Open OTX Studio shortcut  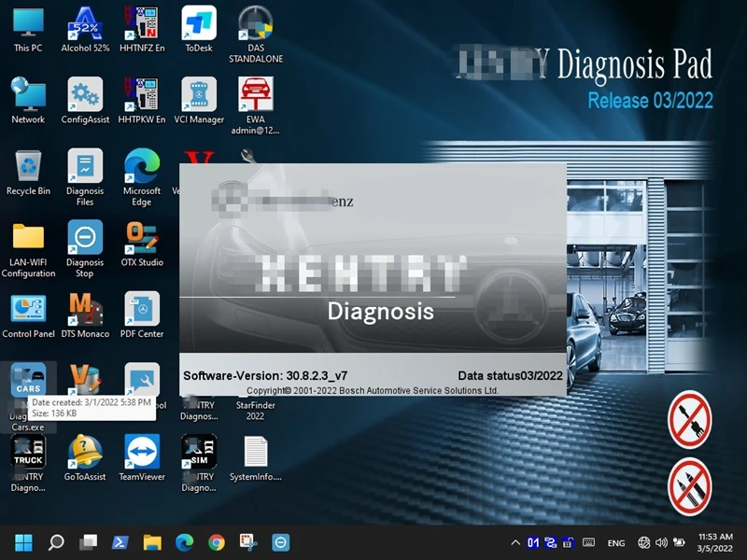(x=142, y=244)
